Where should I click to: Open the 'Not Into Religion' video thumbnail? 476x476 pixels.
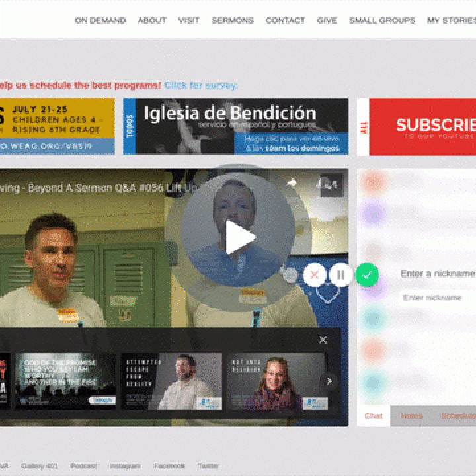point(277,381)
